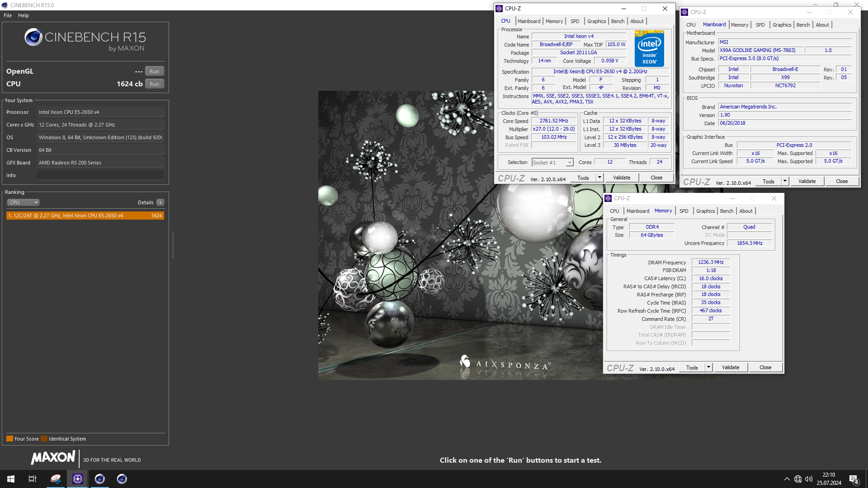868x488 pixels.
Task: Switch to SPD tab in CPU window
Action: (x=575, y=21)
